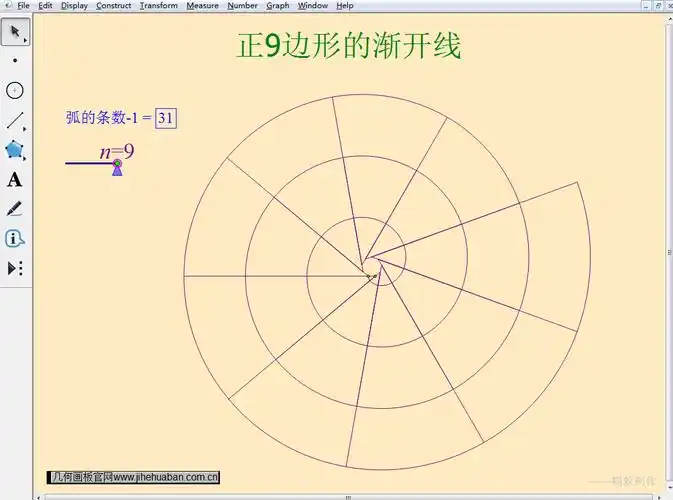Minimize the document window
Image resolution: width=673 pixels, height=500 pixels.
(x=646, y=6)
